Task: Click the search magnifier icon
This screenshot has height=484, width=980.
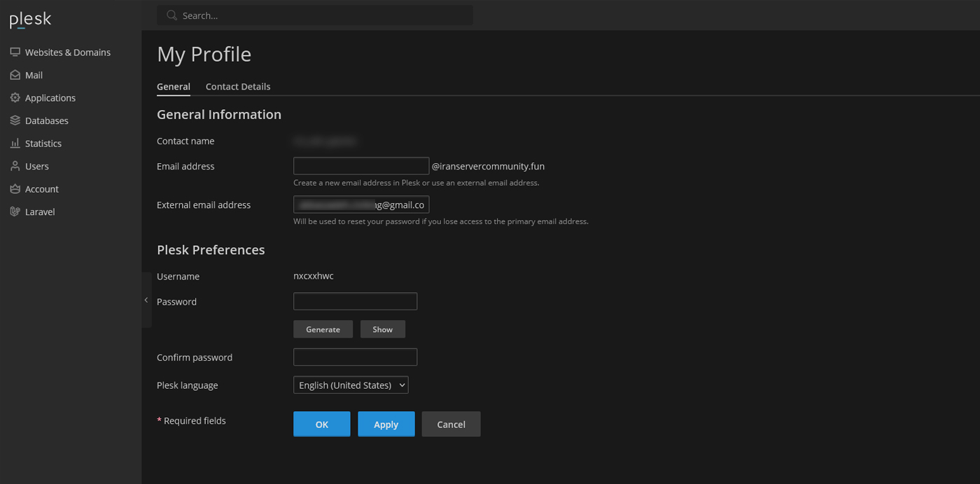Action: (171, 15)
